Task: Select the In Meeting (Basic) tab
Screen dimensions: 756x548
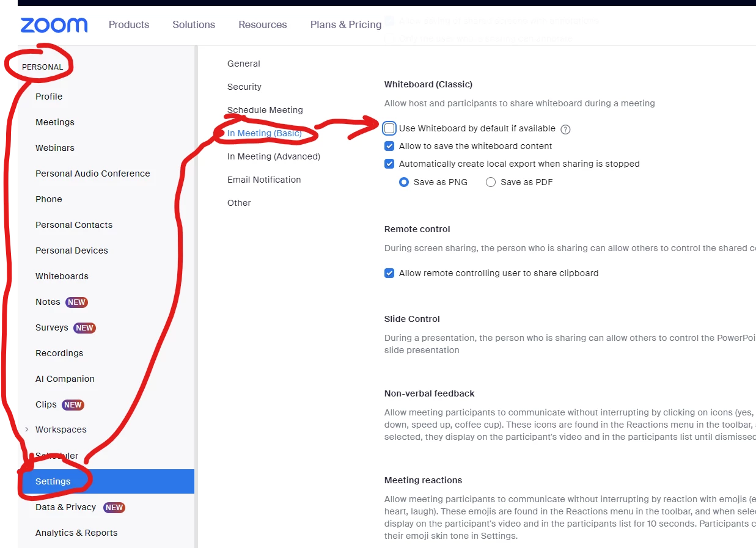Action: (x=265, y=133)
